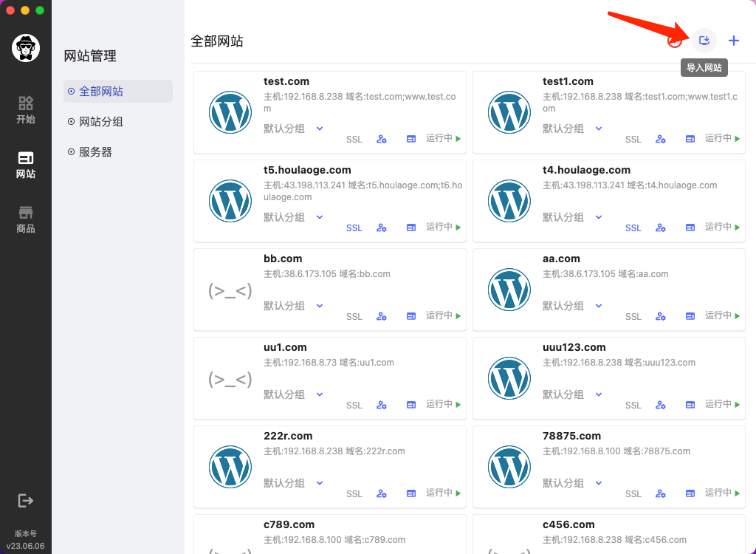Image resolution: width=756 pixels, height=554 pixels.
Task: Toggle 运行中 status of uu1.com
Action: 444,404
